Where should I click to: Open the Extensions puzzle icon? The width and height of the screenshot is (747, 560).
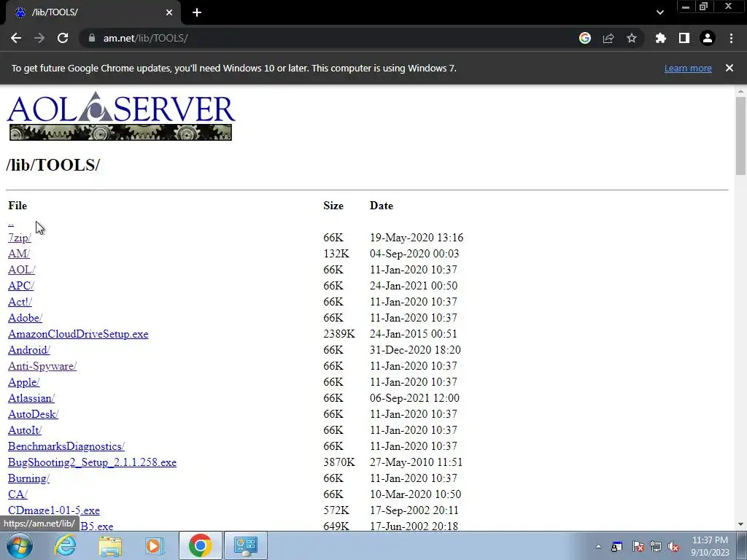(x=660, y=38)
